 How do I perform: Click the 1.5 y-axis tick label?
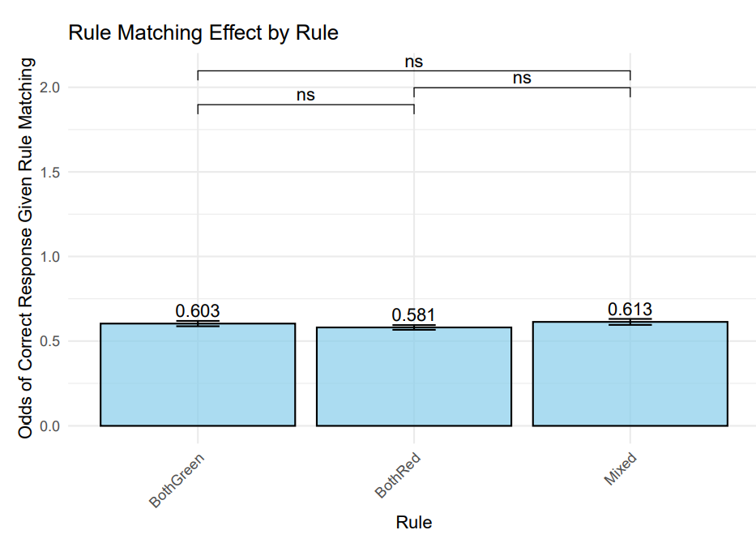coord(49,172)
